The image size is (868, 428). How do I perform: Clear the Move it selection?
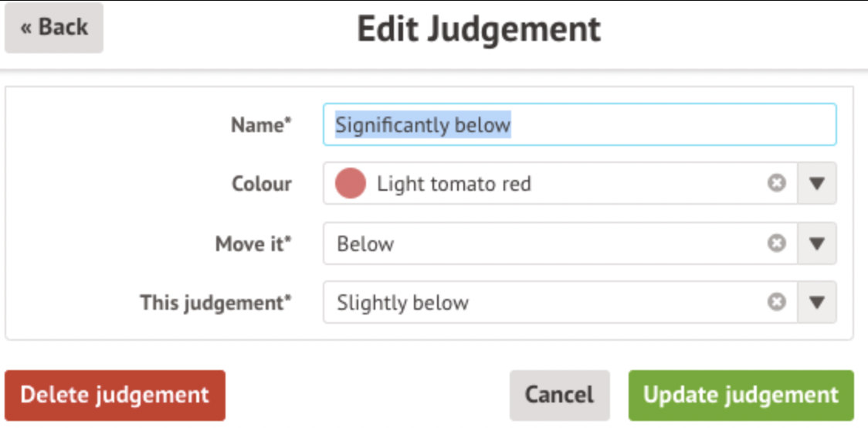pyautogui.click(x=776, y=243)
